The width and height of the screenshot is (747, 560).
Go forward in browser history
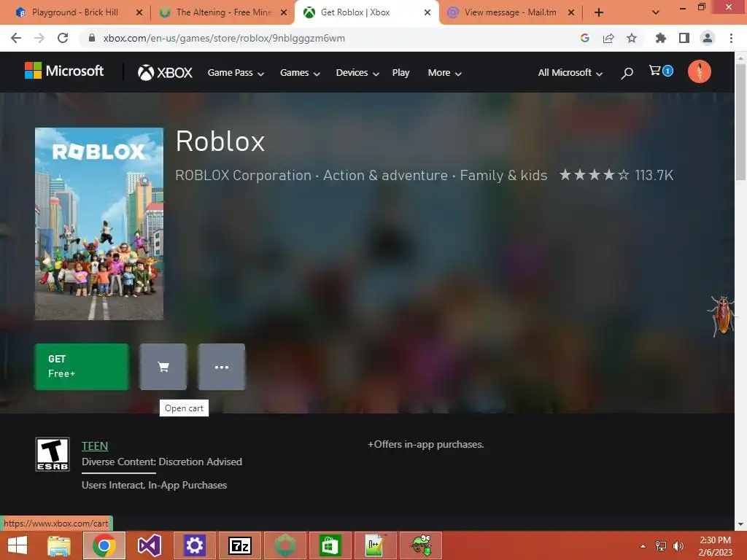[x=39, y=38]
